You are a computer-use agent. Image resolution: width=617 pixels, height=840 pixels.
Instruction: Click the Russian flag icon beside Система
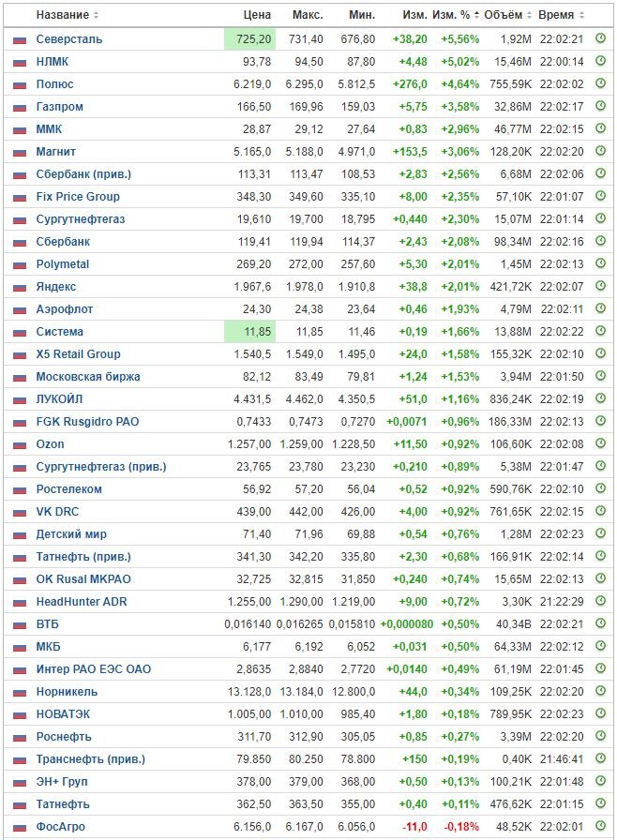20,333
